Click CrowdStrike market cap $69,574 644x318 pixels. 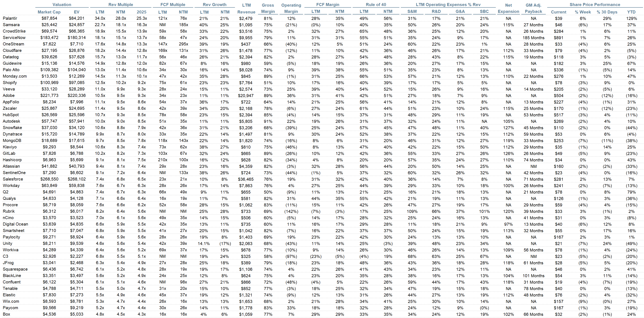coord(49,31)
